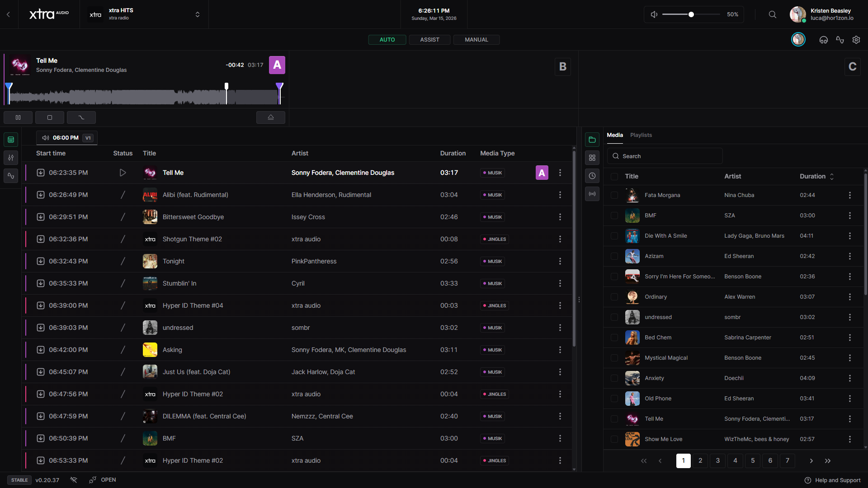Switch to MANUAL mode

click(x=476, y=40)
